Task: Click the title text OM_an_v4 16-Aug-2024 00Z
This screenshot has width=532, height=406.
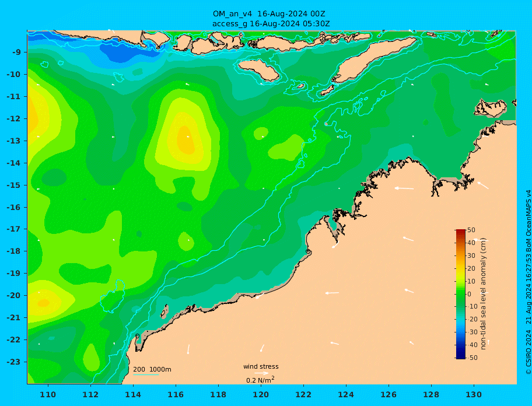Action: pos(269,14)
